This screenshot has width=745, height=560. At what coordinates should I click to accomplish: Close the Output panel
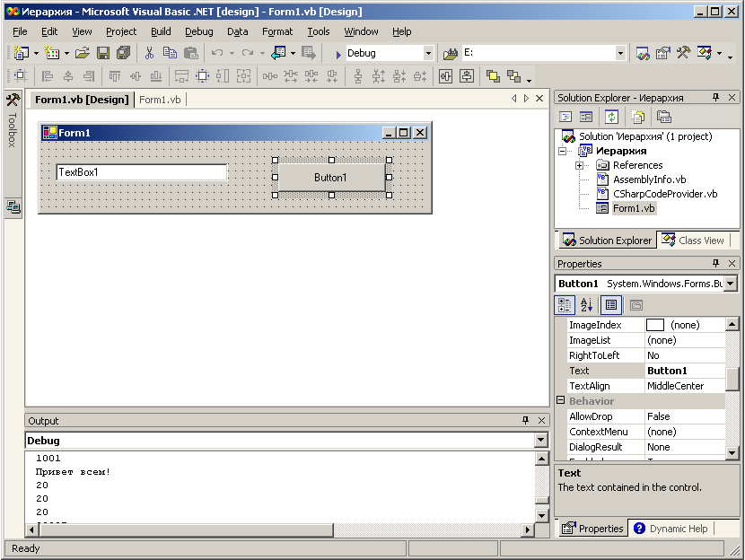coord(541,420)
